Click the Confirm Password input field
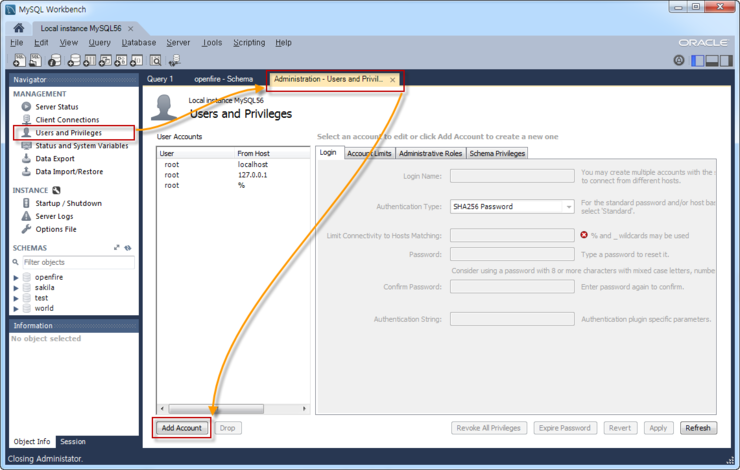The width and height of the screenshot is (740, 470). (512, 286)
